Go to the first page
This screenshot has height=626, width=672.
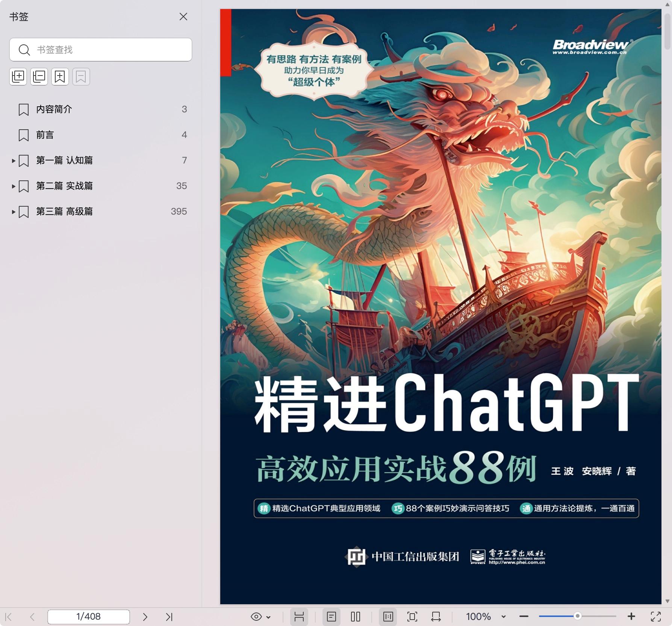click(x=9, y=617)
